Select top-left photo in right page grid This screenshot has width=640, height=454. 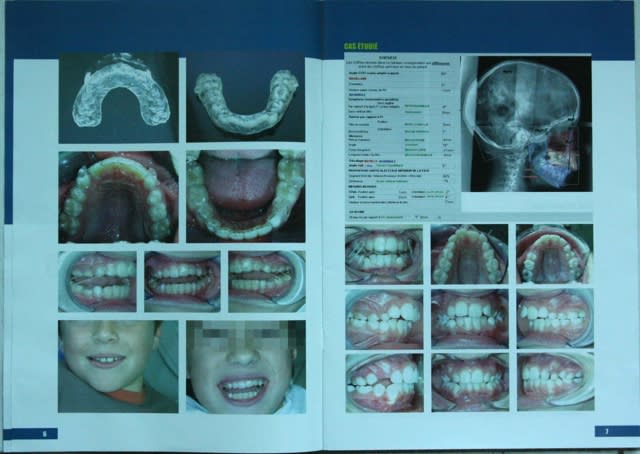(384, 254)
